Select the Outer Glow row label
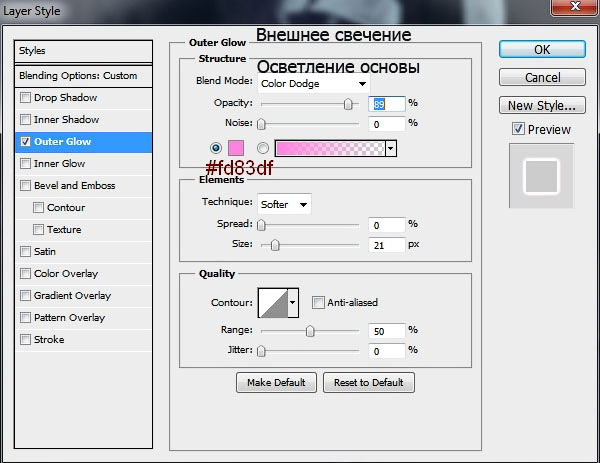This screenshot has height=463, width=600. [x=63, y=142]
